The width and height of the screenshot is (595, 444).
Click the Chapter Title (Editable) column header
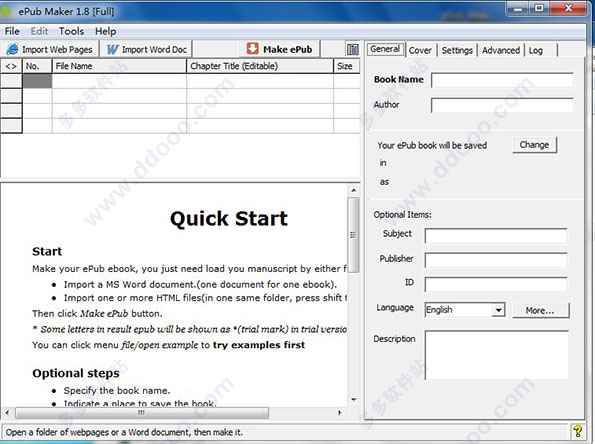pyautogui.click(x=260, y=66)
